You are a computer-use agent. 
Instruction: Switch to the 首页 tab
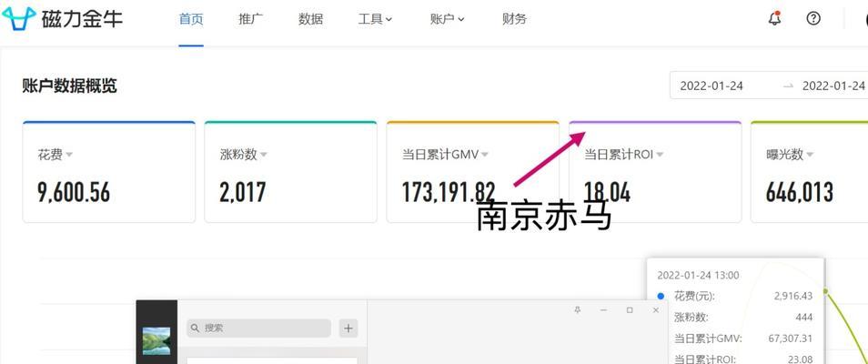191,19
